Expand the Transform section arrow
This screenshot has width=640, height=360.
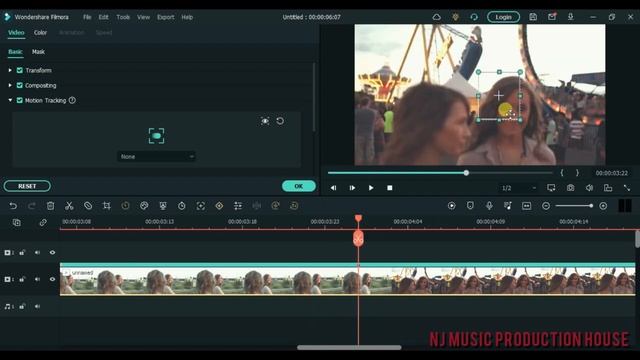[10, 70]
